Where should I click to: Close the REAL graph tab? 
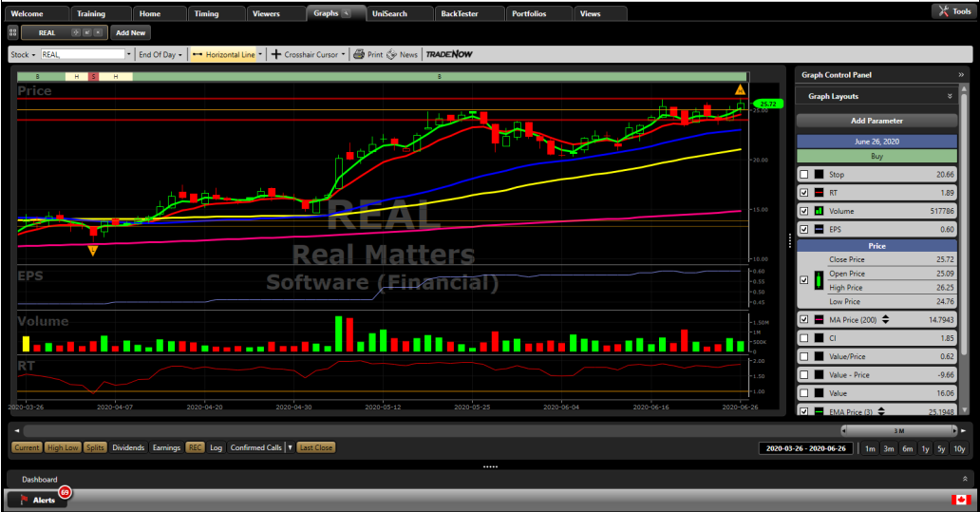point(98,32)
